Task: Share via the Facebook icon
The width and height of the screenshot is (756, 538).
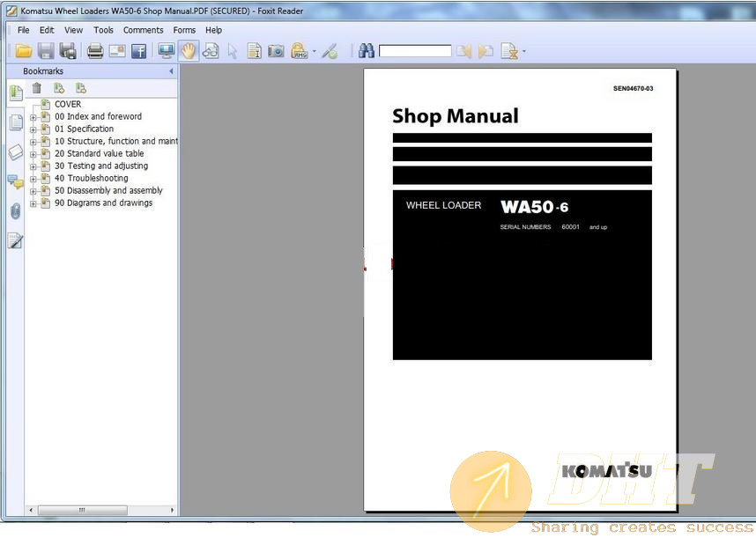Action: click(139, 51)
